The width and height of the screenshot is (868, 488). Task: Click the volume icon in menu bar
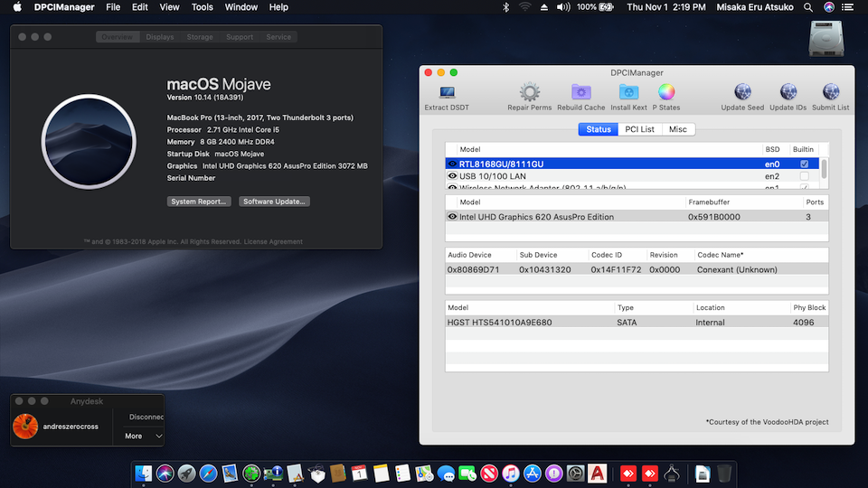(x=563, y=7)
